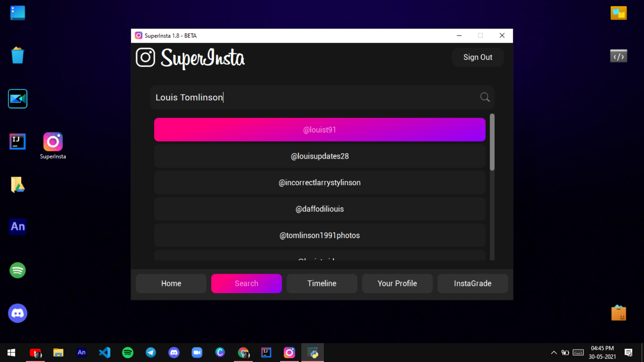This screenshot has width=644, height=362.
Task: Open the IntelliJ IDEA desktop icon
Action: tap(17, 141)
